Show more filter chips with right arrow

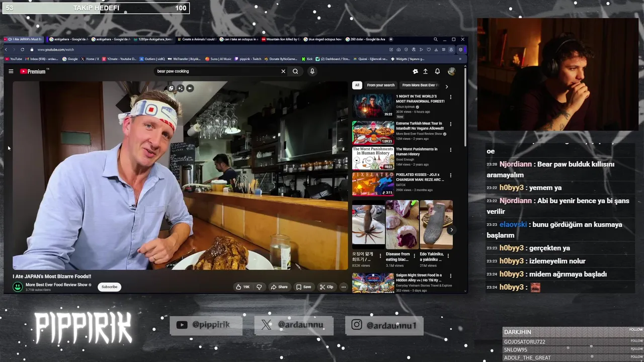click(446, 86)
